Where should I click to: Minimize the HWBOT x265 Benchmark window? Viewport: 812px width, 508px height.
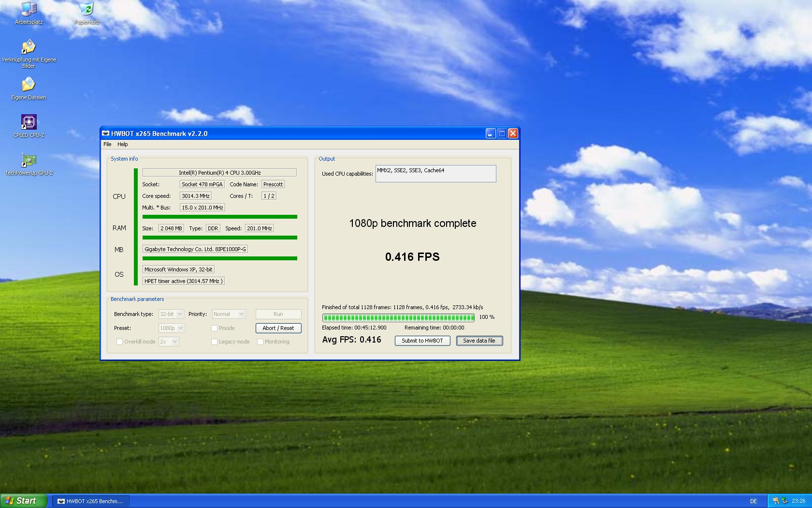(491, 134)
